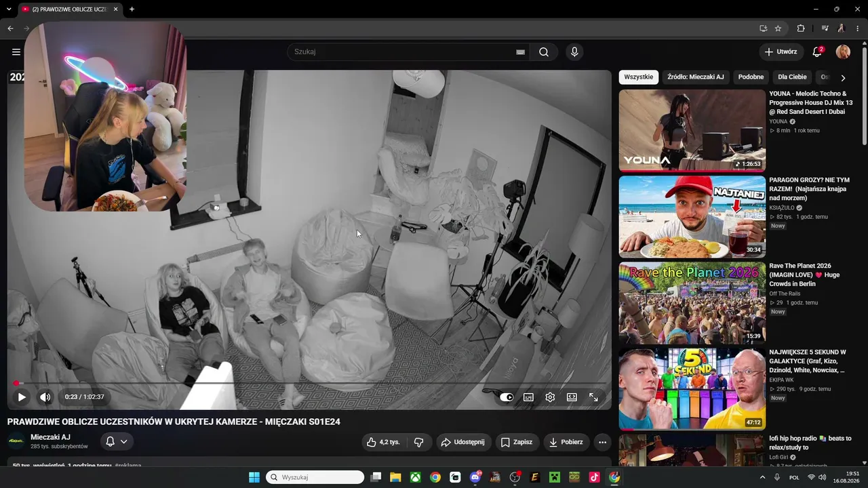Toggle autoplay switch in the player
The height and width of the screenshot is (488, 868).
click(x=507, y=397)
